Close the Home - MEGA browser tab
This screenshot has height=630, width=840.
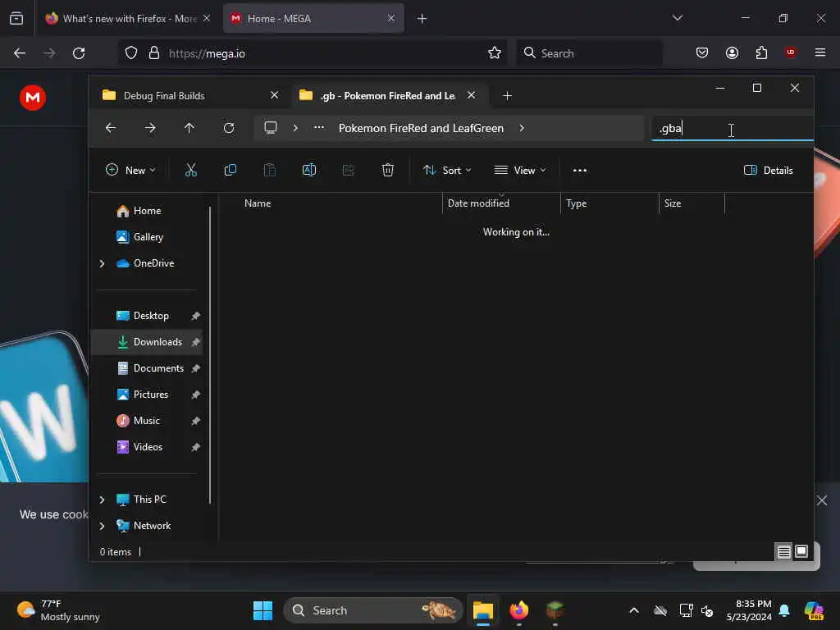[391, 18]
